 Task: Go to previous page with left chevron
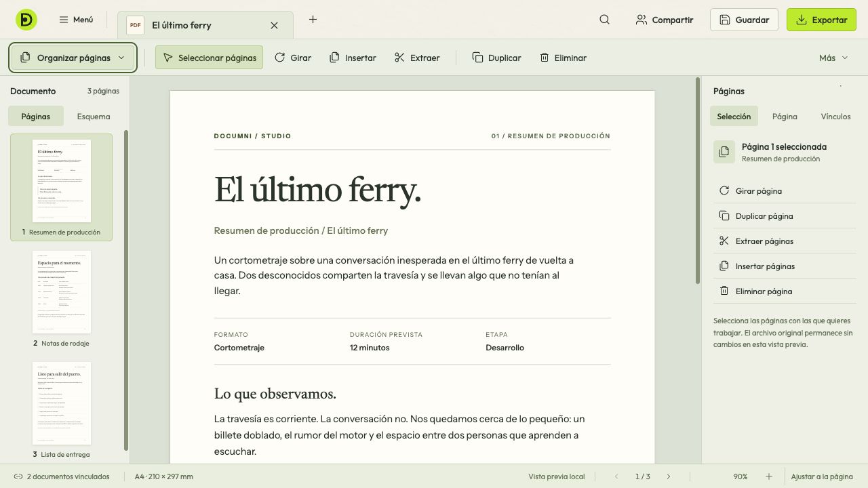[616, 476]
